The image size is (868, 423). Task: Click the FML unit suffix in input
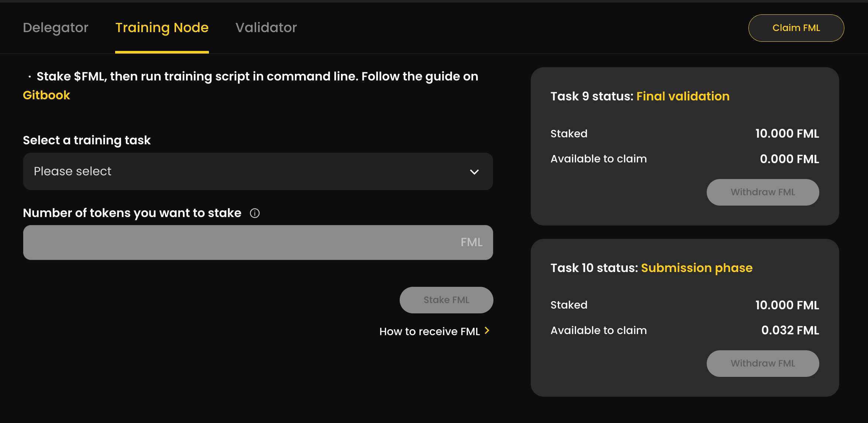click(471, 243)
